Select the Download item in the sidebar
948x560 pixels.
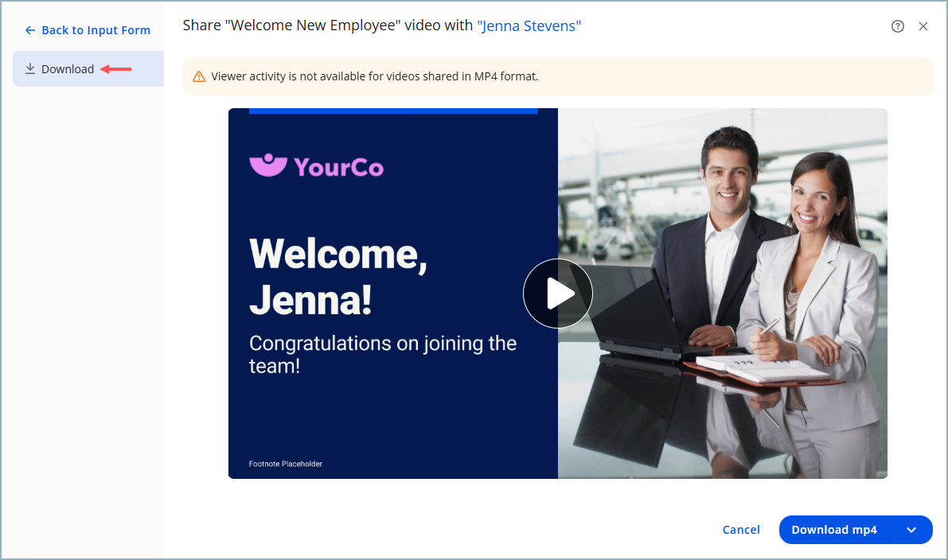(x=68, y=69)
